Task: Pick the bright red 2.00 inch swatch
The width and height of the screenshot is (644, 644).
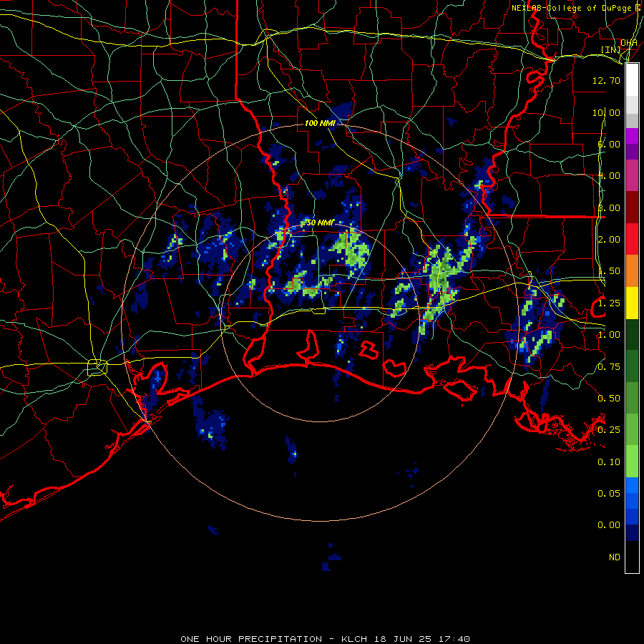Action: pyautogui.click(x=632, y=239)
